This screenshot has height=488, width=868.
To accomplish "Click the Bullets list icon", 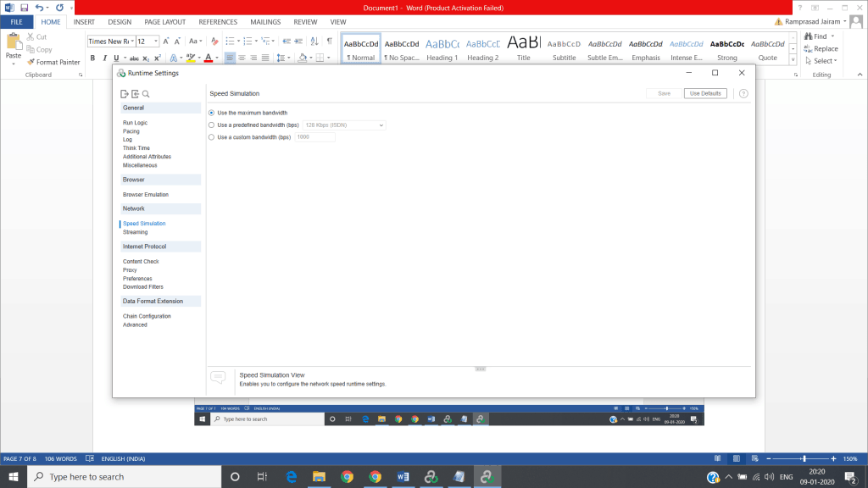I will pyautogui.click(x=230, y=41).
